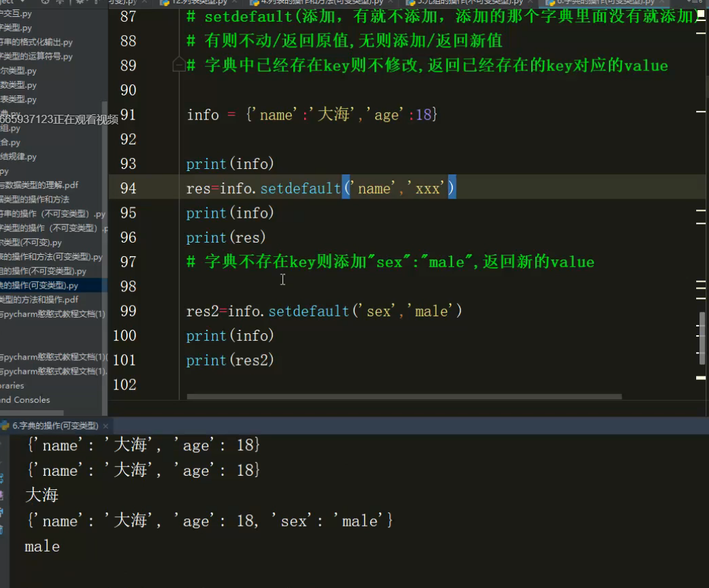
Task: Open 数类型.py in the project tree
Action: pos(18,85)
